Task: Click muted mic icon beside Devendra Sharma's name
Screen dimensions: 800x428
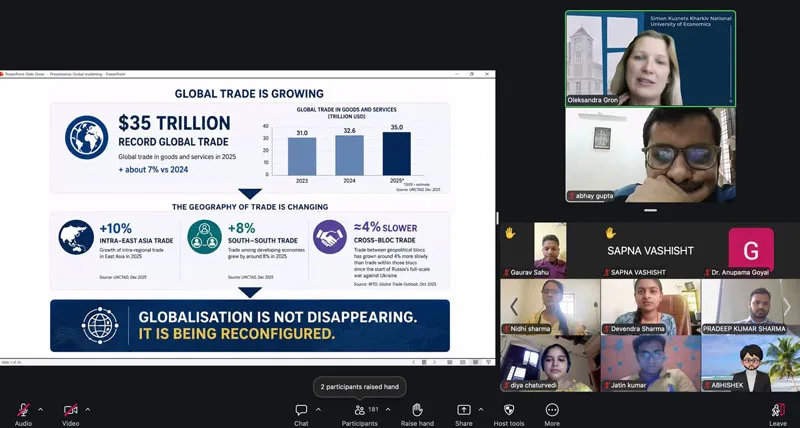Action: click(x=607, y=329)
